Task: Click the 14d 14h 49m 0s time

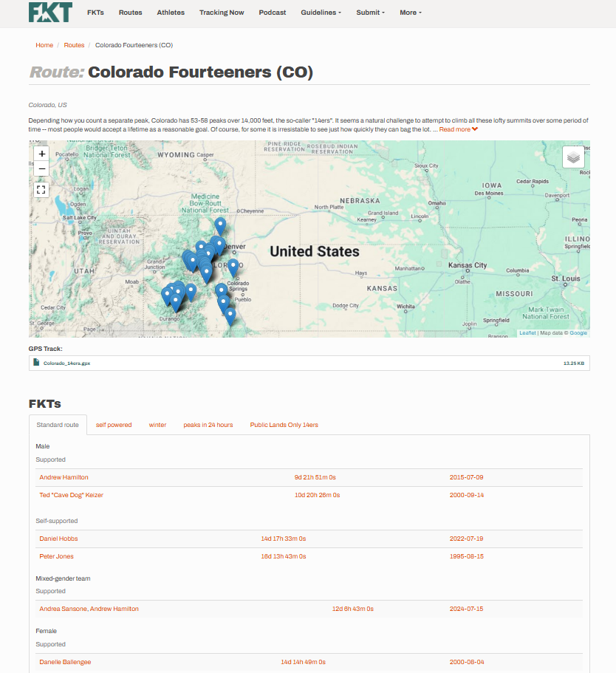Action: [303, 662]
